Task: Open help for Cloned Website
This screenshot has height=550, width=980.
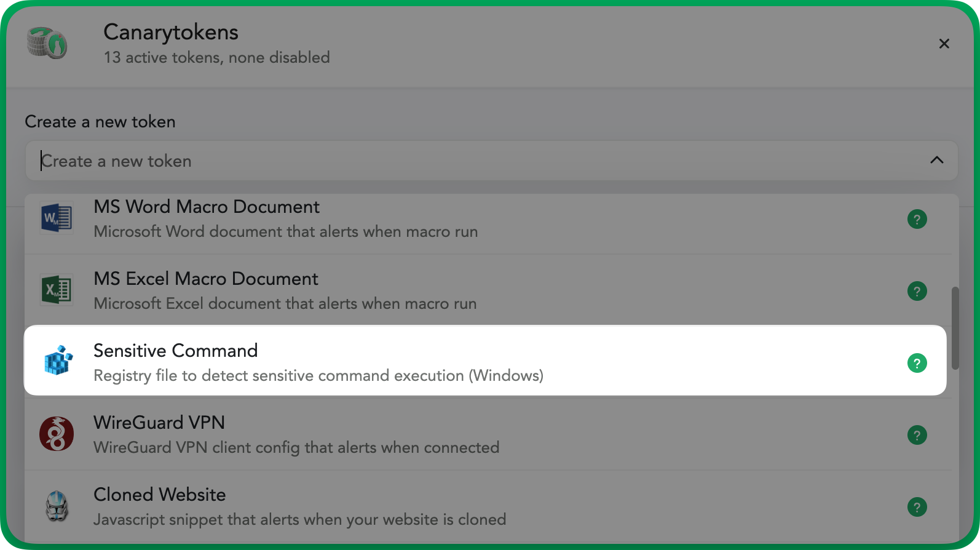Action: click(917, 507)
